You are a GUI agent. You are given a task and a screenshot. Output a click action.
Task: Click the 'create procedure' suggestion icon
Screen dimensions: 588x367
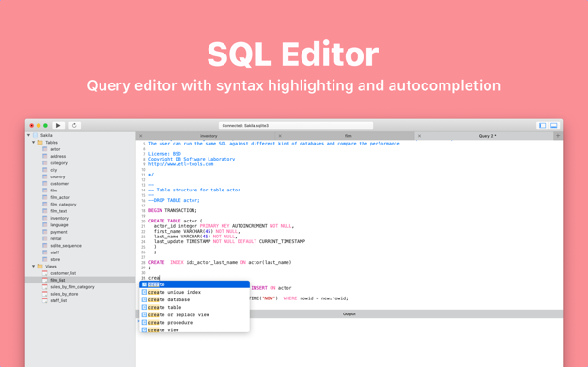144,322
